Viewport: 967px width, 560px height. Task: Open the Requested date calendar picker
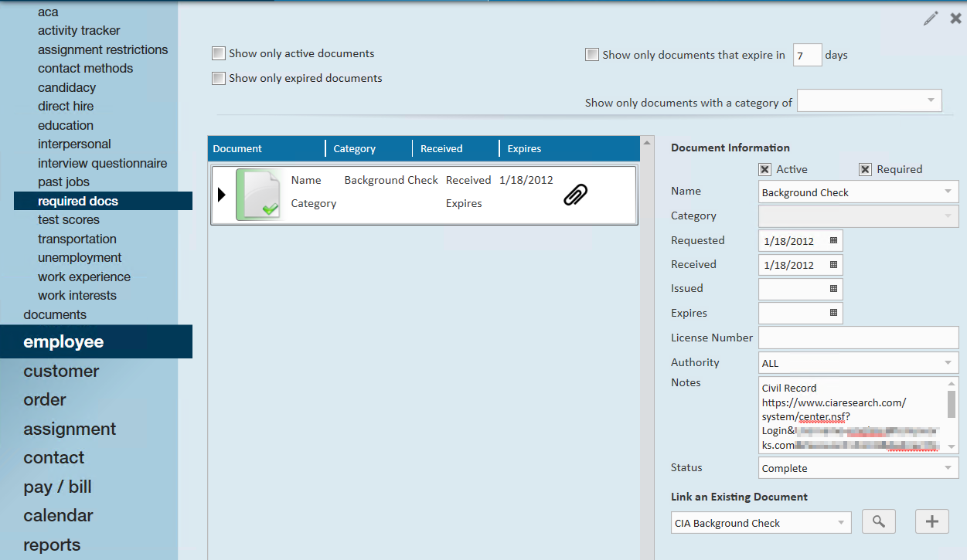833,241
